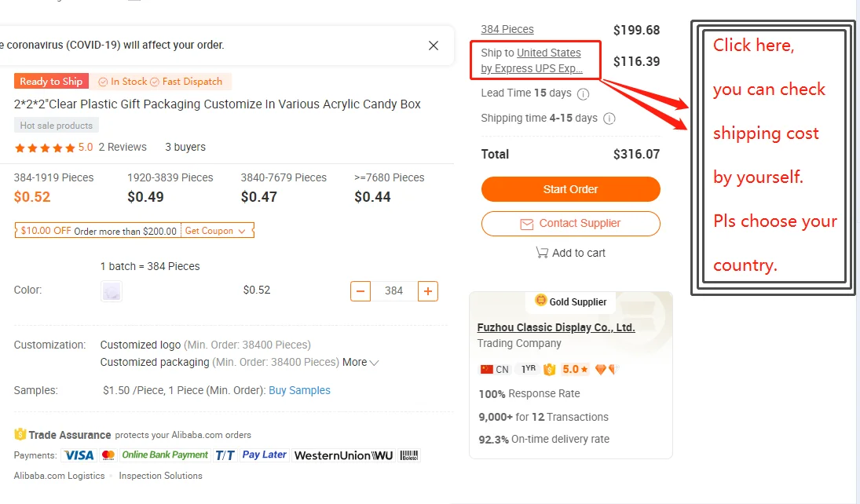
Task: Decrease quantity with the minus button
Action: tap(360, 290)
